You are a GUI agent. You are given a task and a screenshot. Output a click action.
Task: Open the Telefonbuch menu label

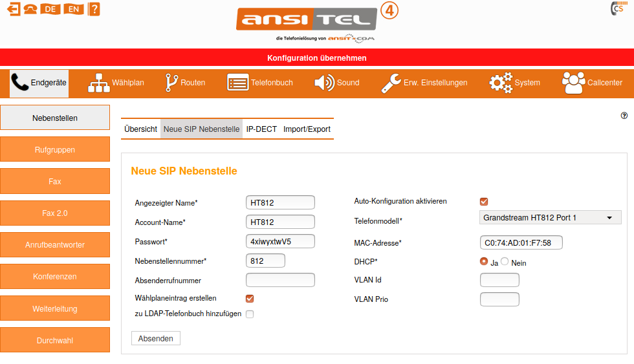[x=272, y=83]
